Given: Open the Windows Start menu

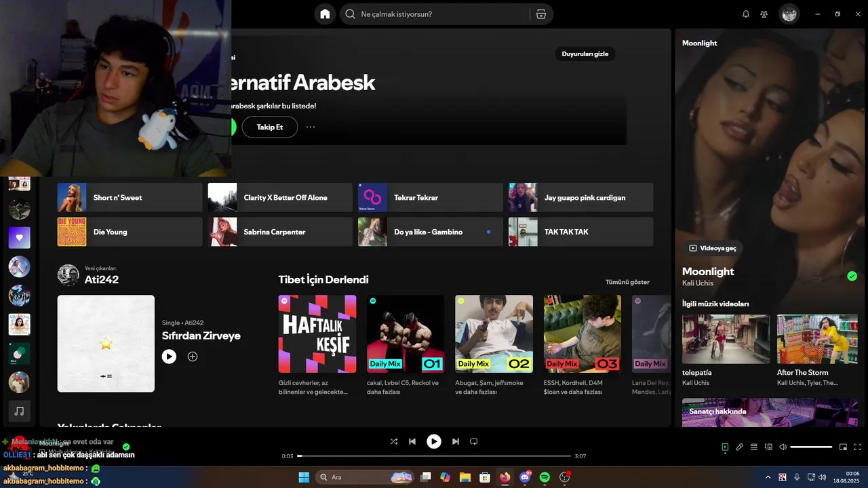Looking at the screenshot, I should coord(304,477).
